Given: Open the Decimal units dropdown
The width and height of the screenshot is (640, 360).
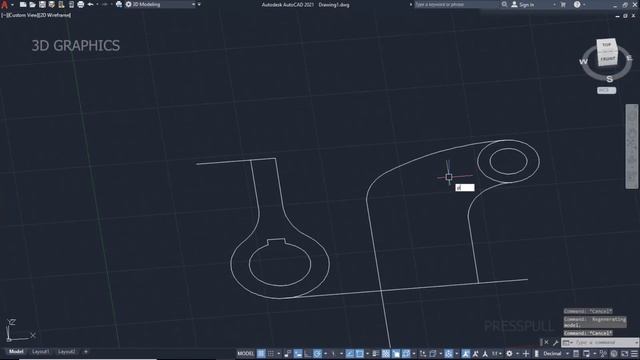Looking at the screenshot, I should (555, 353).
